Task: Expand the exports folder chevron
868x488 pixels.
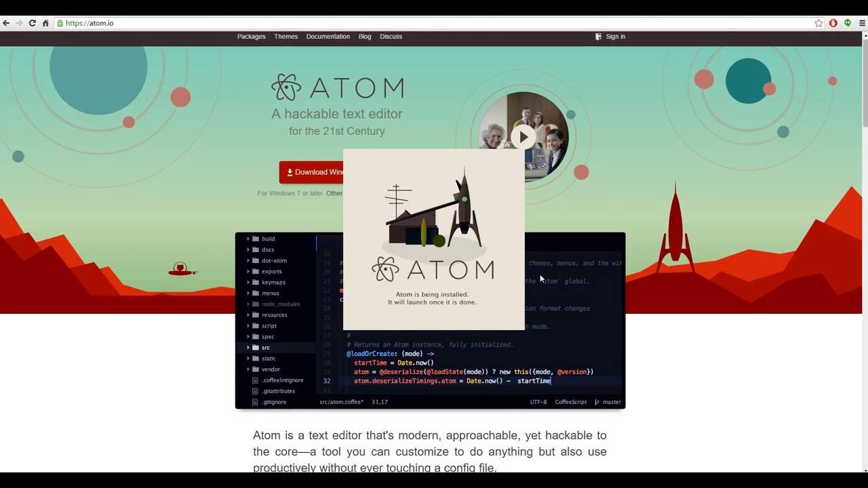Action: point(248,271)
